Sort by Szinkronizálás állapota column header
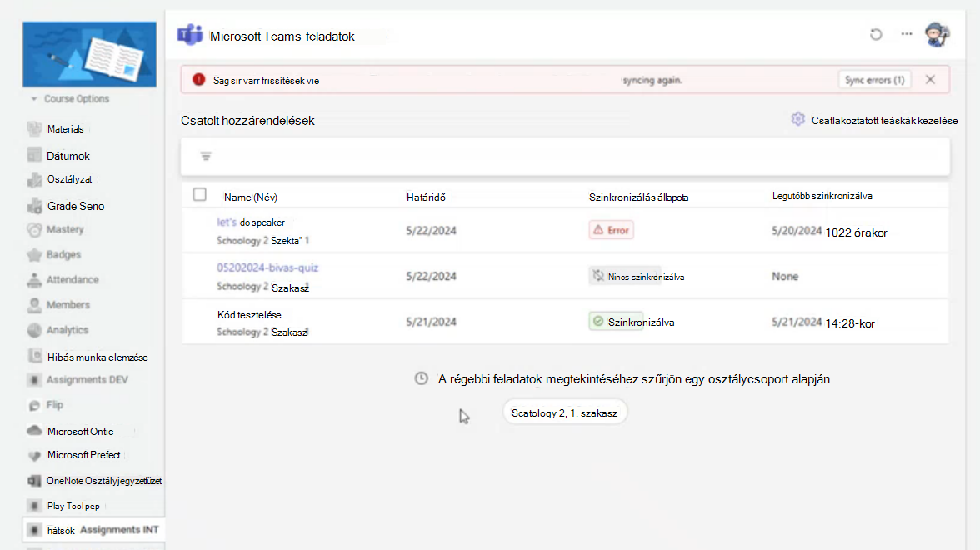The height and width of the screenshot is (550, 980). [x=638, y=197]
